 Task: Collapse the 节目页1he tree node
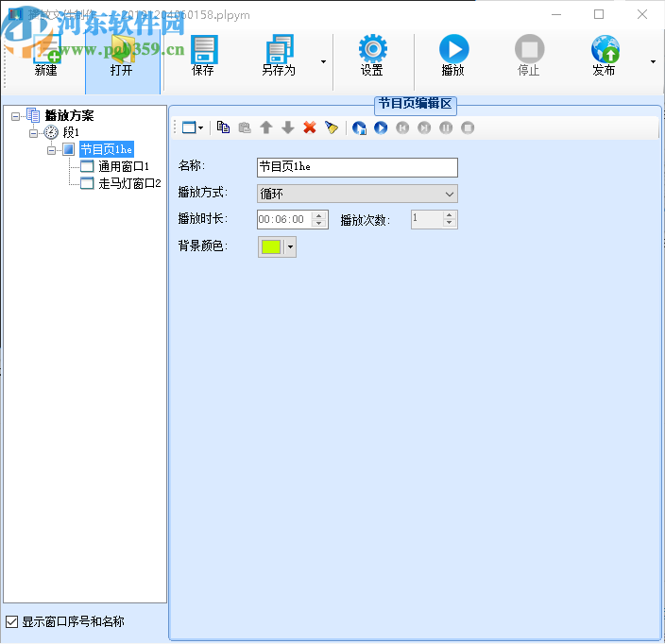click(51, 150)
